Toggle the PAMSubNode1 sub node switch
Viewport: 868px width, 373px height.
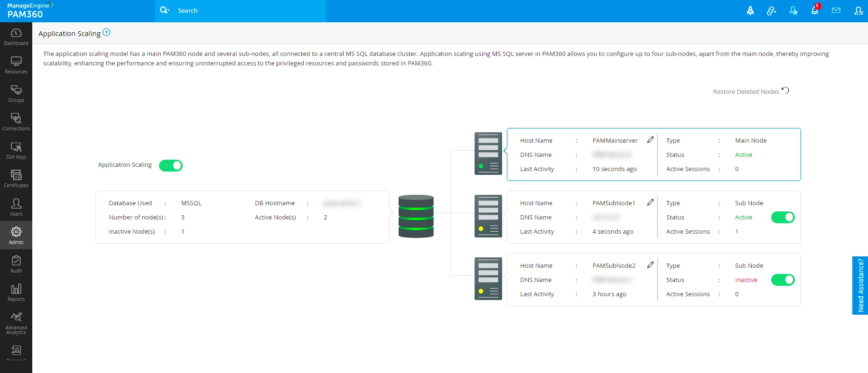coord(783,217)
